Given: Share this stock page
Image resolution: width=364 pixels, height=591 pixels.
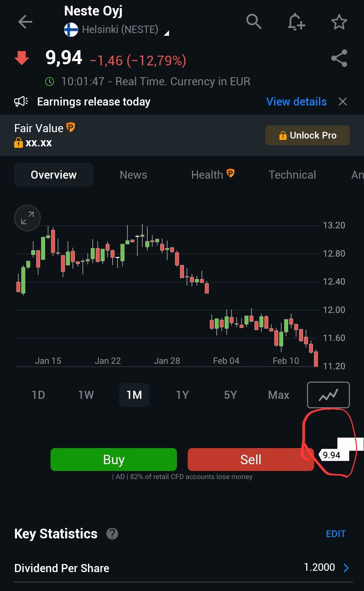Looking at the screenshot, I should 339,58.
